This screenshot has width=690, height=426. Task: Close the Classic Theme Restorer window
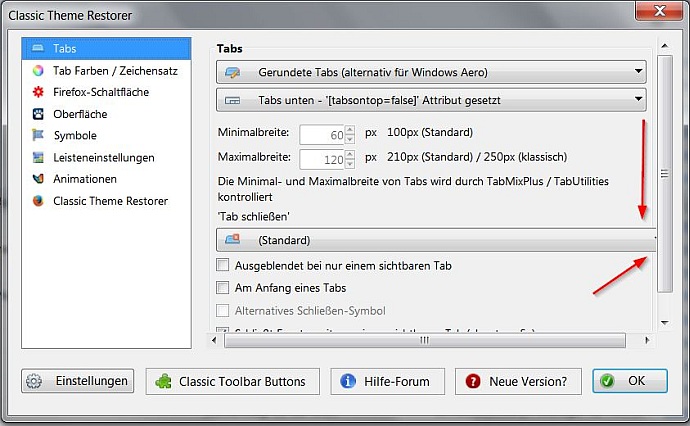(x=659, y=11)
